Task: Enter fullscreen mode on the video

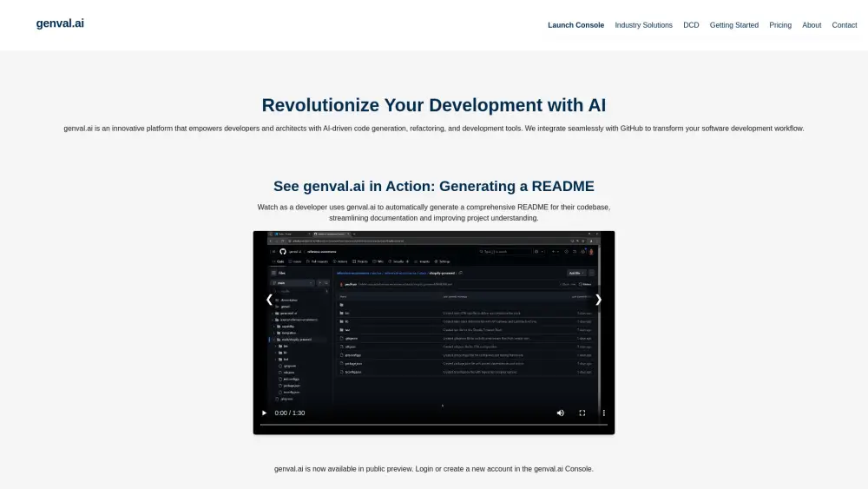Action: [x=582, y=413]
